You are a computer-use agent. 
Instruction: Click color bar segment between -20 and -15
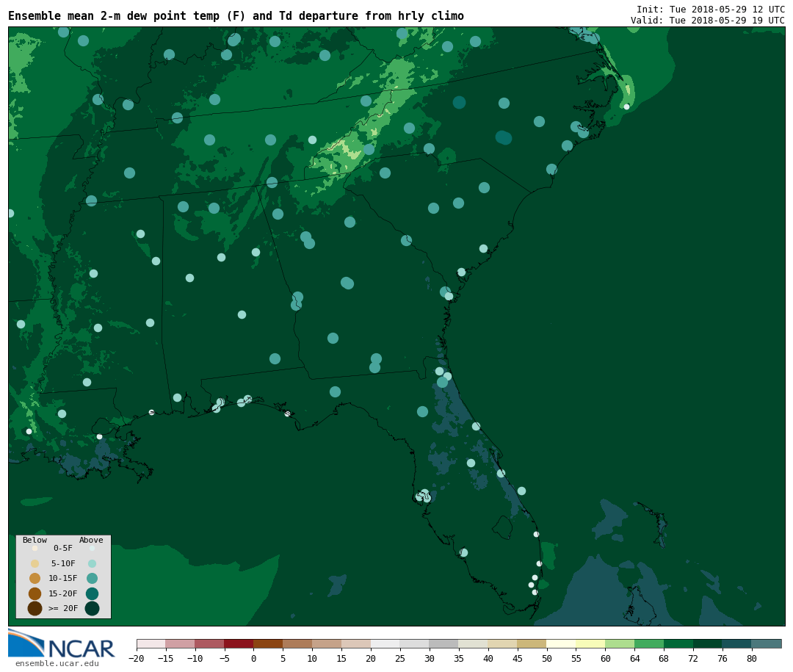click(151, 643)
